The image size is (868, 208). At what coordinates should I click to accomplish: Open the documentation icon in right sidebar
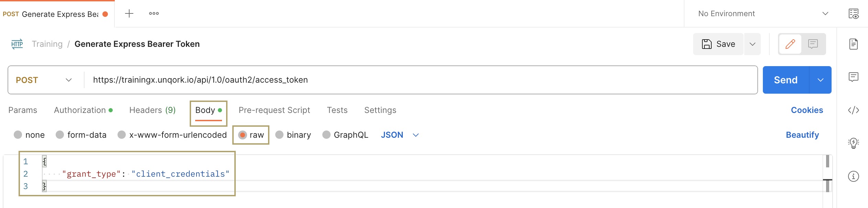point(854,44)
